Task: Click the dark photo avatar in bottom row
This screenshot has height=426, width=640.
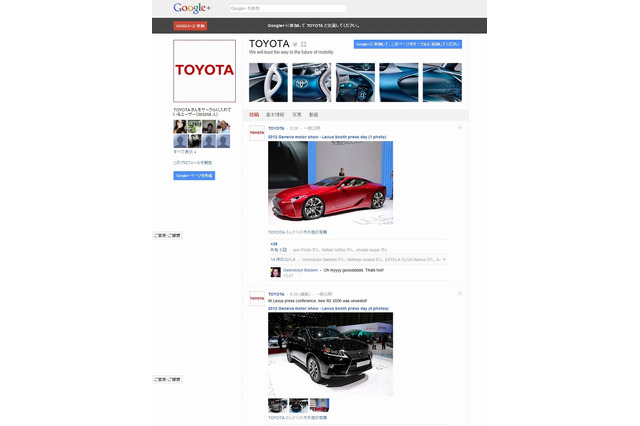Action: (194, 141)
